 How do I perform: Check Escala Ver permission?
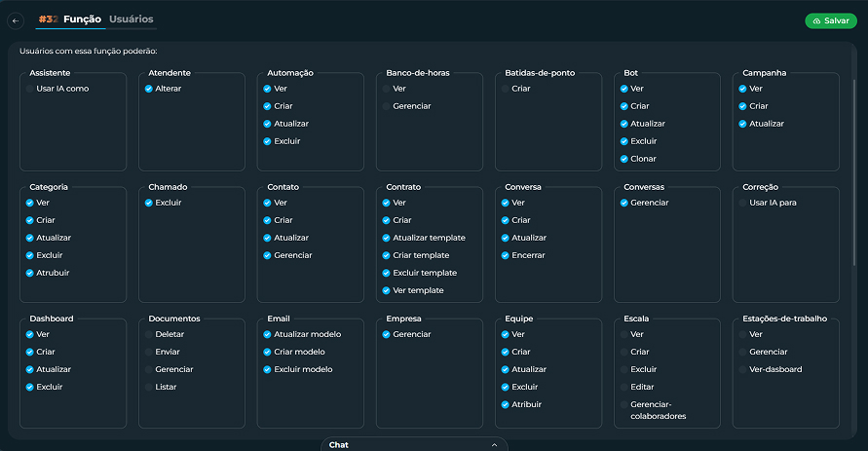point(623,334)
